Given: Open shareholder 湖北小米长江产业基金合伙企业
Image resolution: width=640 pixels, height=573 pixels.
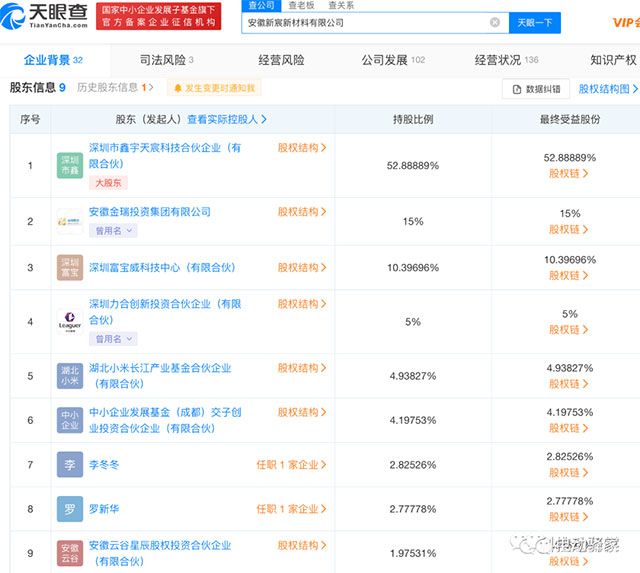Looking at the screenshot, I should point(160,376).
